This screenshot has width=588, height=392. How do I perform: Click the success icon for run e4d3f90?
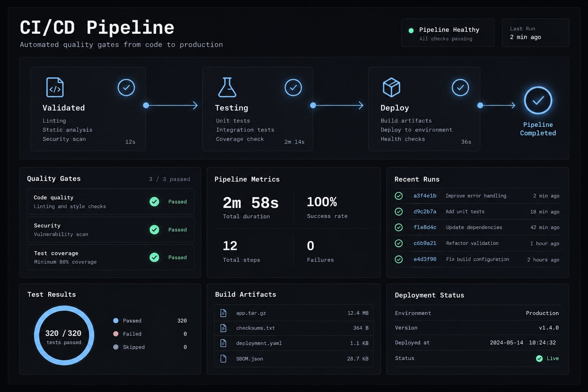399,259
